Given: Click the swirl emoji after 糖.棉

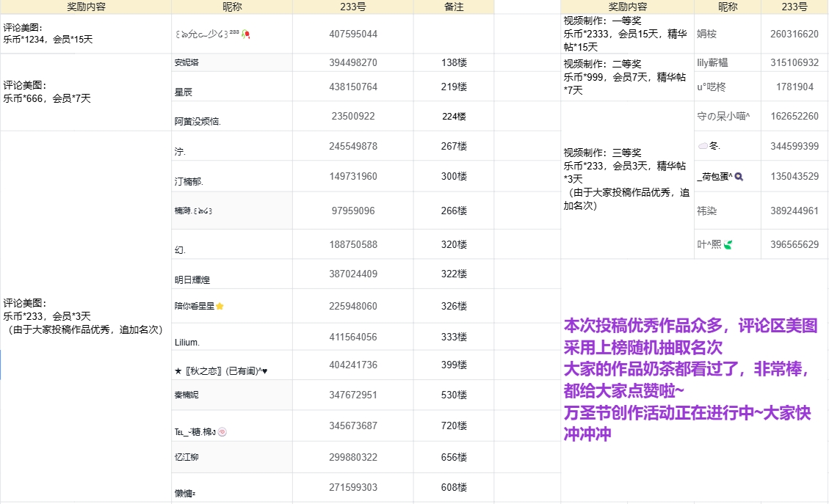Looking at the screenshot, I should [222, 431].
